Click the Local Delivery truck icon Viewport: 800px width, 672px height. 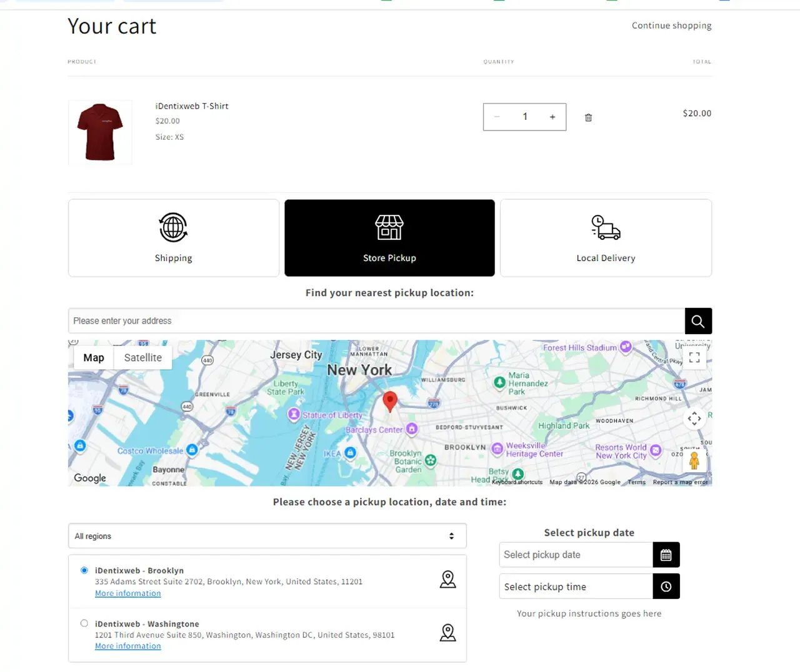[606, 227]
